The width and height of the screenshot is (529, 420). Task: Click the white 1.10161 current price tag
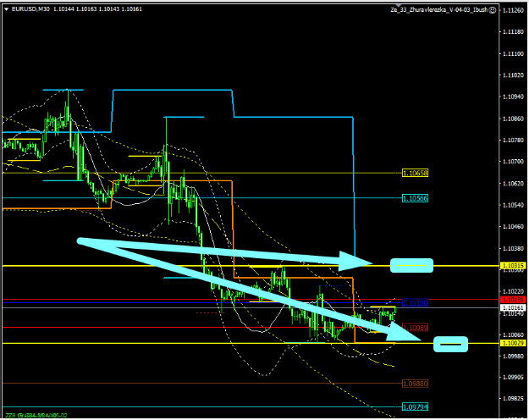coord(513,307)
